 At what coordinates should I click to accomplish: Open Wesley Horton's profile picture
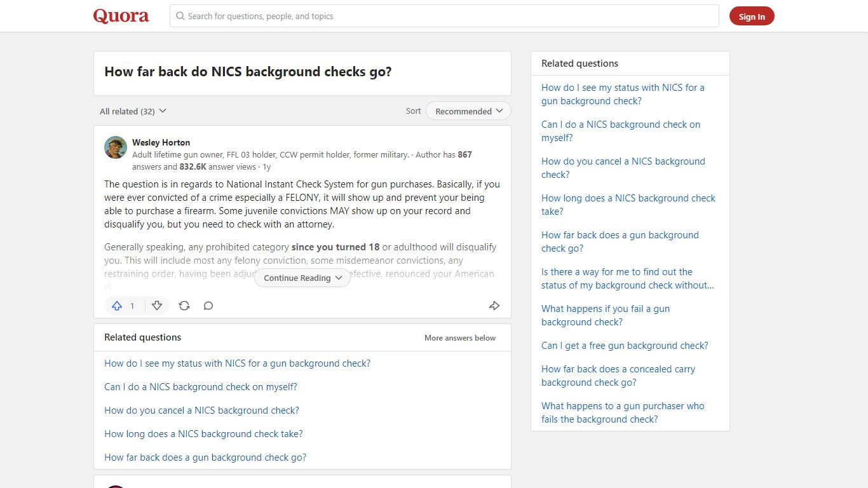click(116, 147)
